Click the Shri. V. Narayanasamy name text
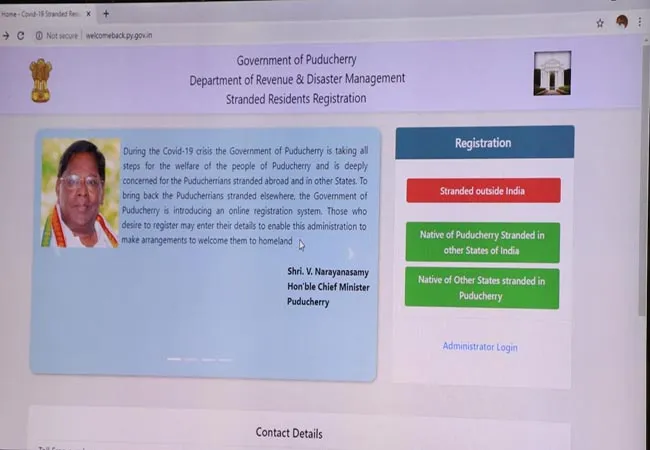 pyautogui.click(x=328, y=272)
